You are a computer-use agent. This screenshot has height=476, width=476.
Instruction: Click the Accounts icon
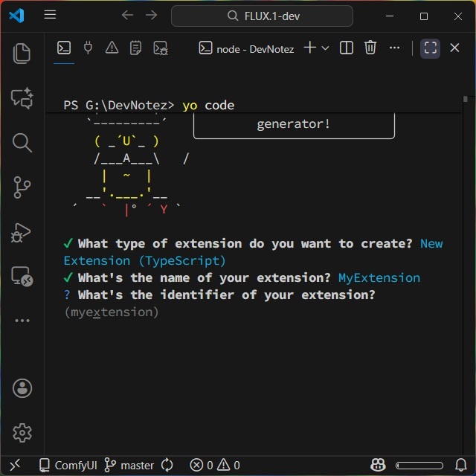click(22, 387)
